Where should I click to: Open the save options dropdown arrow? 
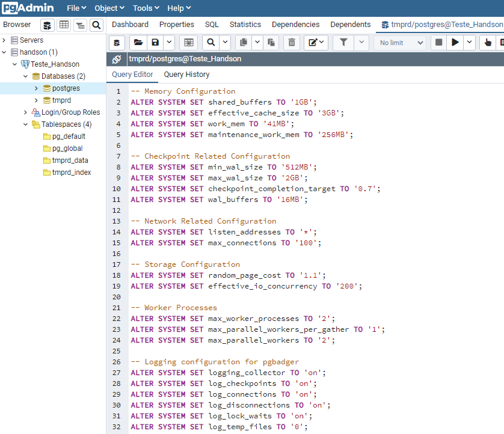point(169,43)
